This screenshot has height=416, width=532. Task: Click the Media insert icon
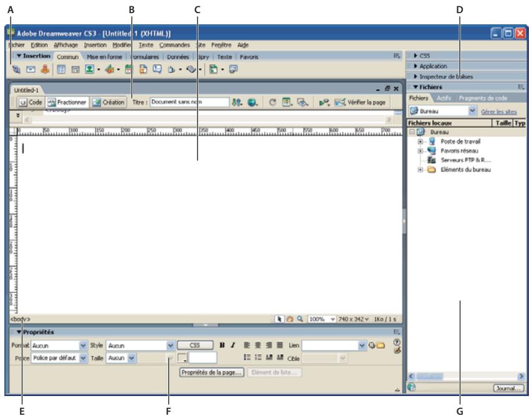click(110, 69)
